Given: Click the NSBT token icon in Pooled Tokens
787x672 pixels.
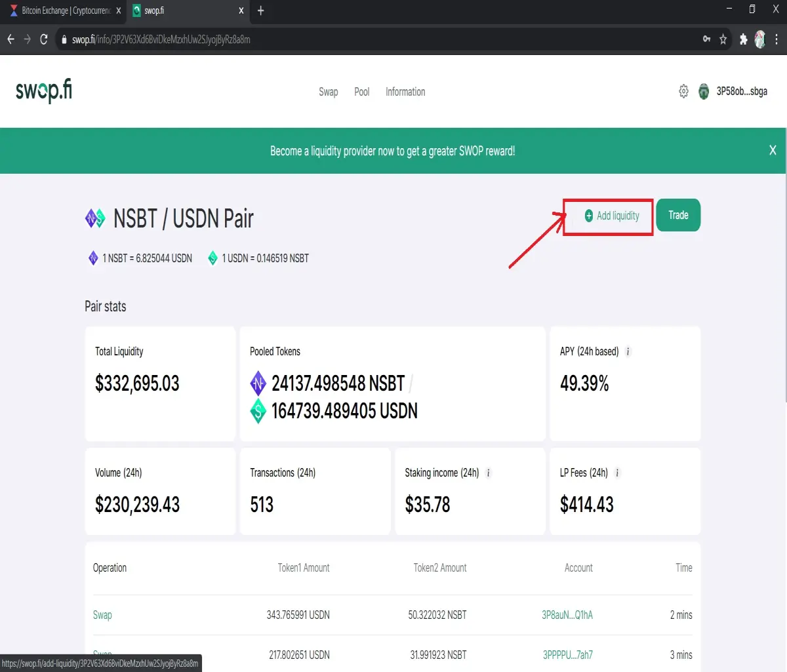Looking at the screenshot, I should coord(258,383).
